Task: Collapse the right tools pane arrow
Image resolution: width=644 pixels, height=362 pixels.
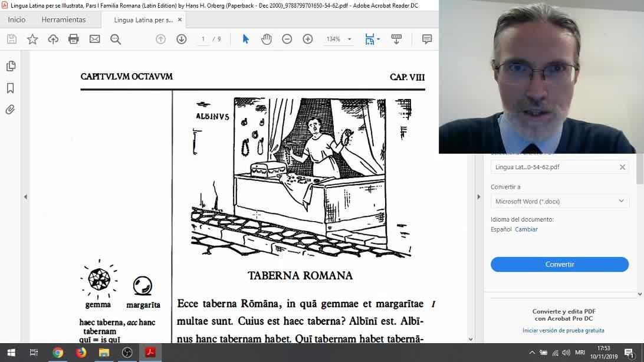Action: (x=478, y=197)
